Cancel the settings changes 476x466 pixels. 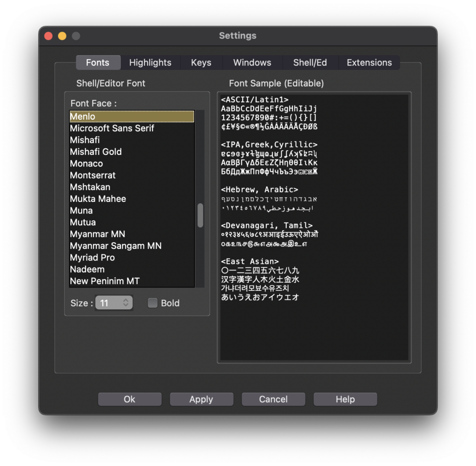273,399
